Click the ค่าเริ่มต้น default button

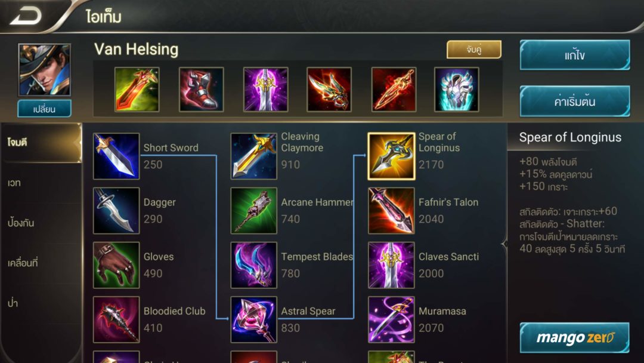click(x=575, y=101)
